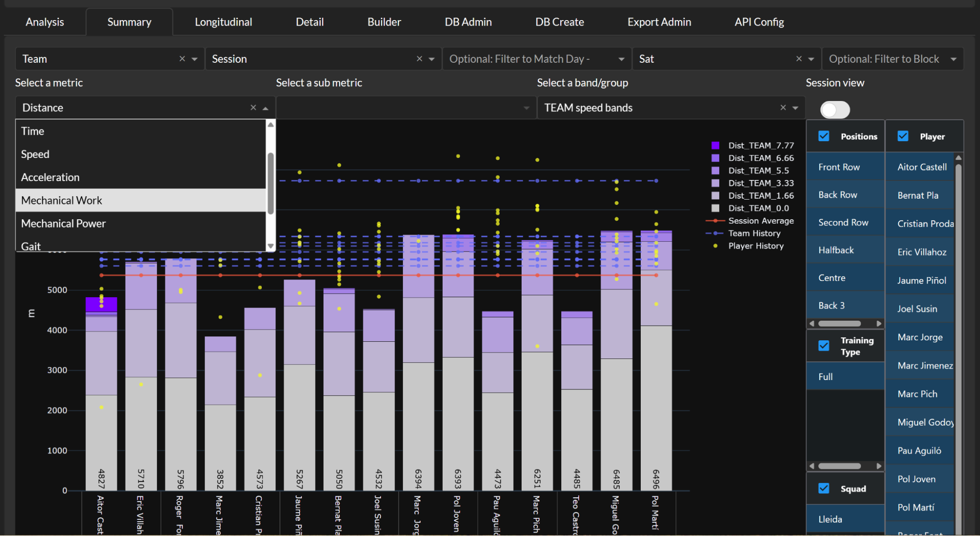Select player Joel Susin
Screen dimensions: 980x536
[x=920, y=309]
